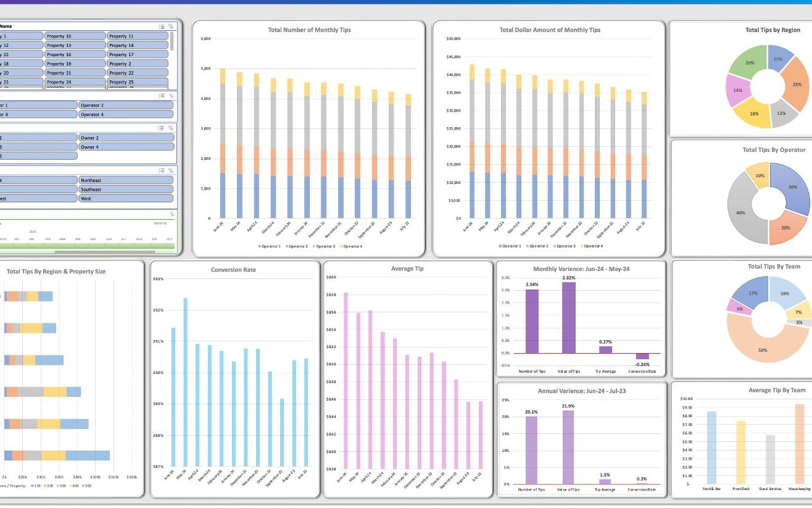Select Property 24 in the slicer
Screen dimensions: 812x508
pyautogui.click(x=75, y=82)
